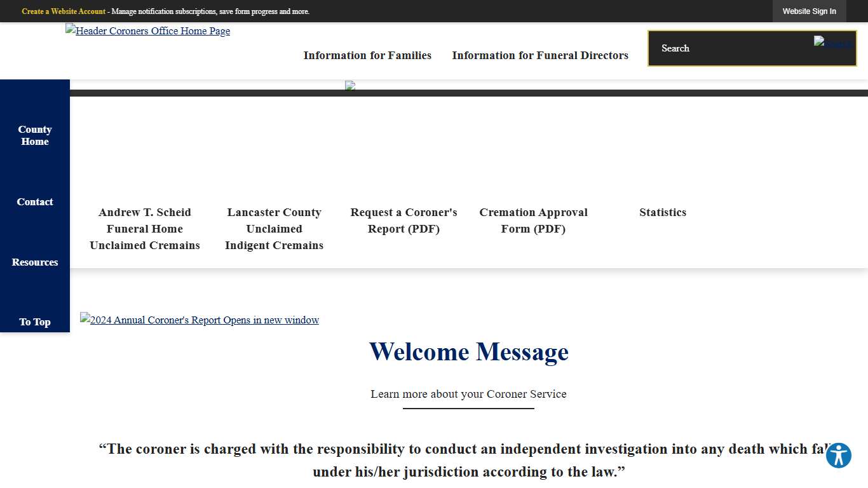The image size is (868, 488).
Task: Open the Header Coroners Office home logo
Action: [148, 30]
